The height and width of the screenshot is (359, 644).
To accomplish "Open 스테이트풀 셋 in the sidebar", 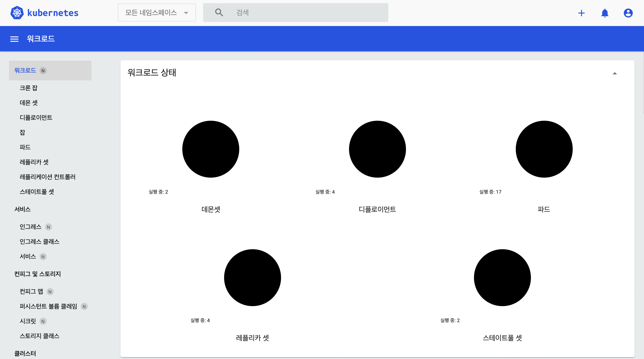I will [37, 192].
